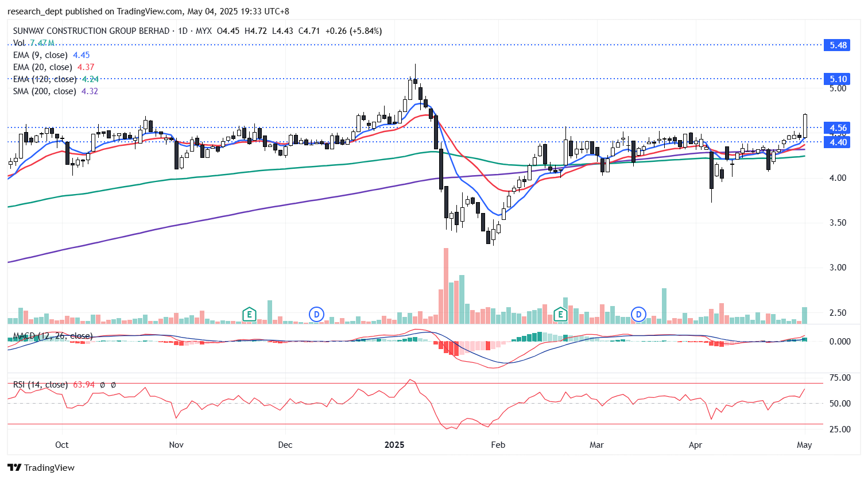This screenshot has height=480, width=868.
Task: Click the late-November earnings E marker
Action: coord(249,314)
